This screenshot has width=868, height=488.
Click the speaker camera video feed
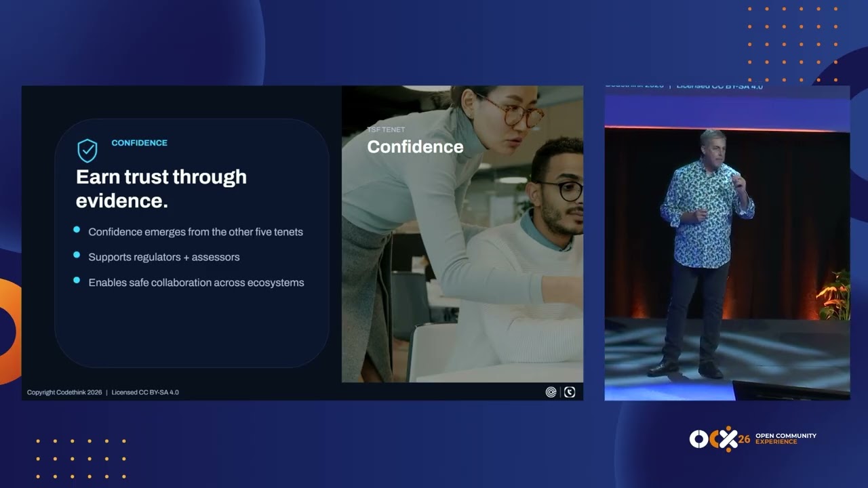727,243
